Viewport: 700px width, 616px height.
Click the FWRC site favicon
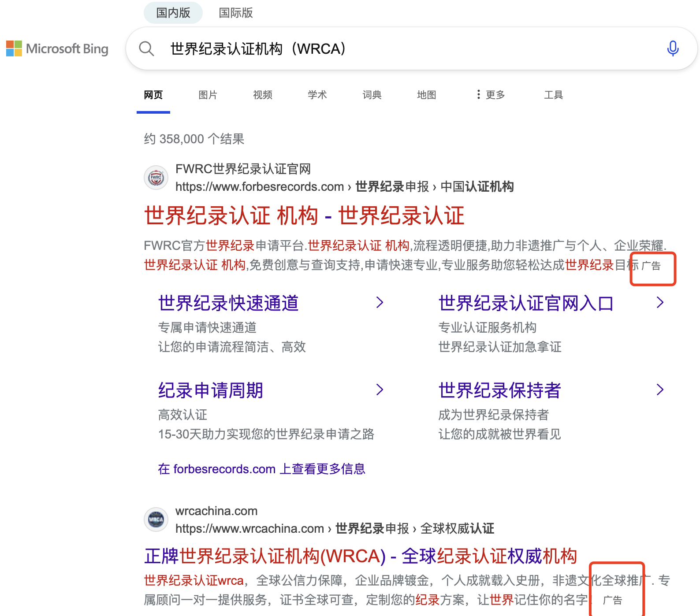[x=156, y=178]
